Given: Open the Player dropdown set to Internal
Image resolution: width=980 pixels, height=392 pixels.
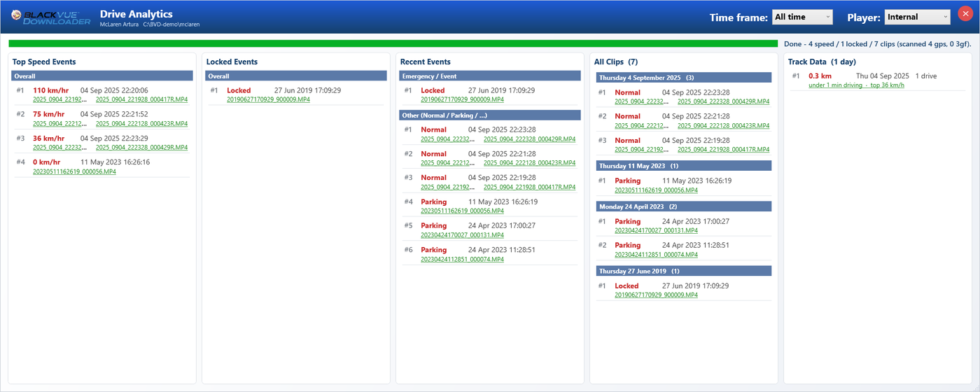Looking at the screenshot, I should (x=918, y=17).
